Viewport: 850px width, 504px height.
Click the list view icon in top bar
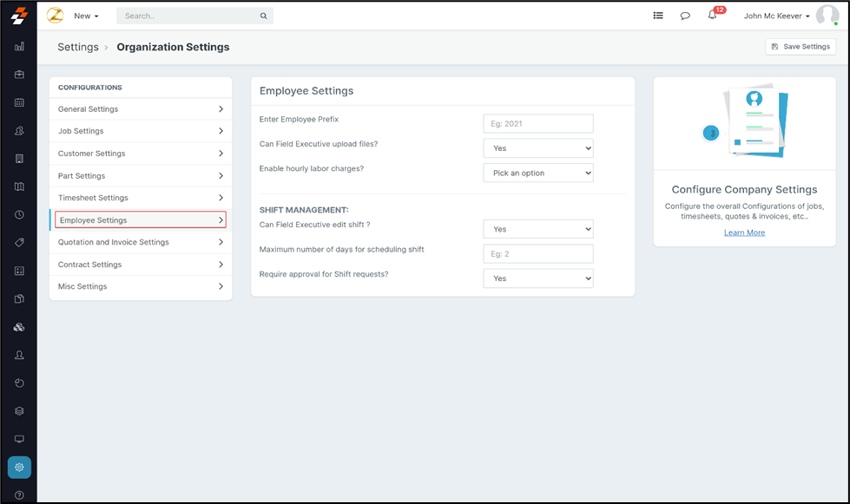point(658,16)
